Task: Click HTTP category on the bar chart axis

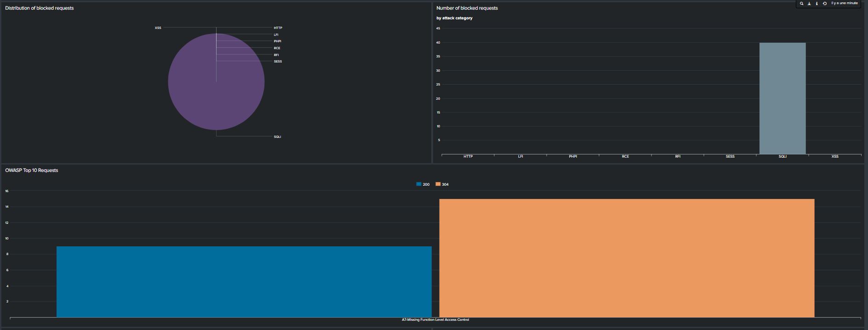Action: (x=468, y=157)
